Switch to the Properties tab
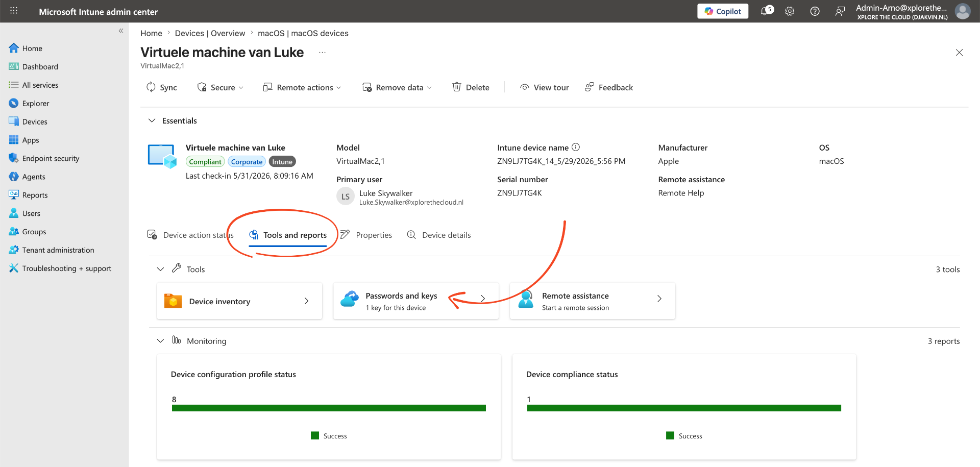This screenshot has width=980, height=467. click(x=366, y=235)
